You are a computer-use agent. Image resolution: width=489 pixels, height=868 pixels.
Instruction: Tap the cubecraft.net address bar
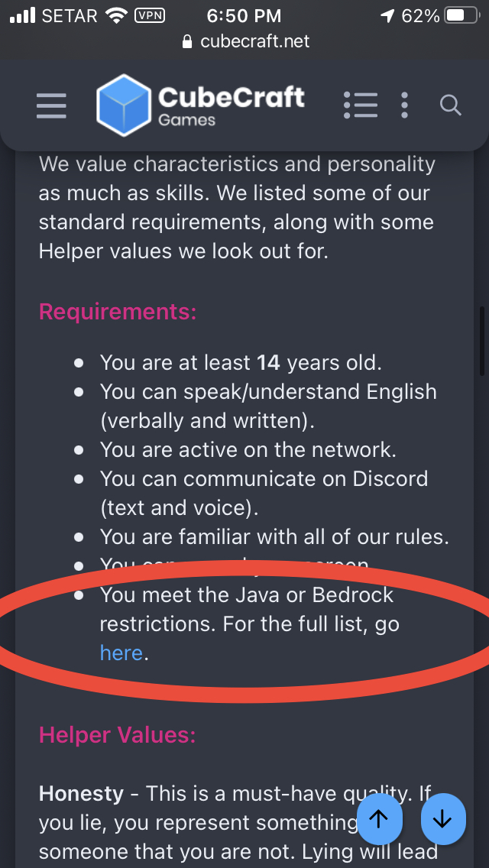[245, 41]
